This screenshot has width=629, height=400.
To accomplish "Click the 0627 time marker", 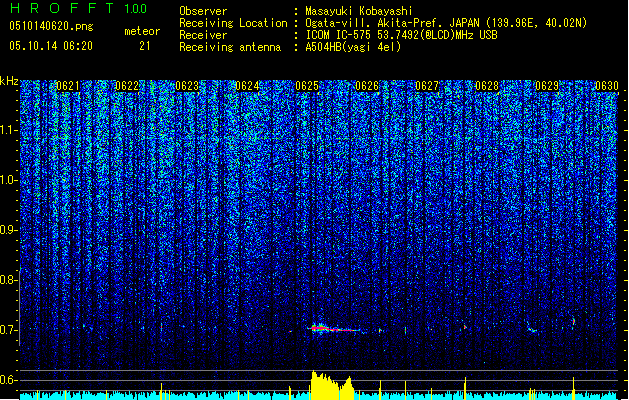I will click(427, 86).
